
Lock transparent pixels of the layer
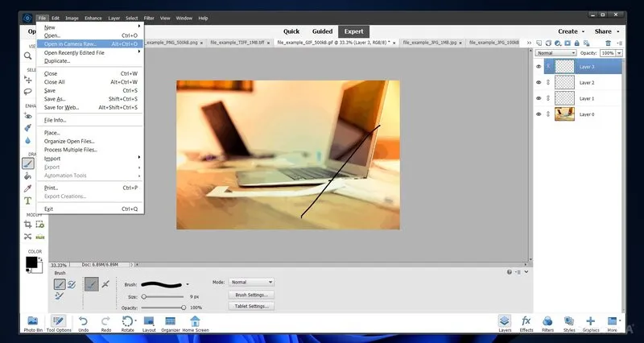pyautogui.click(x=587, y=43)
